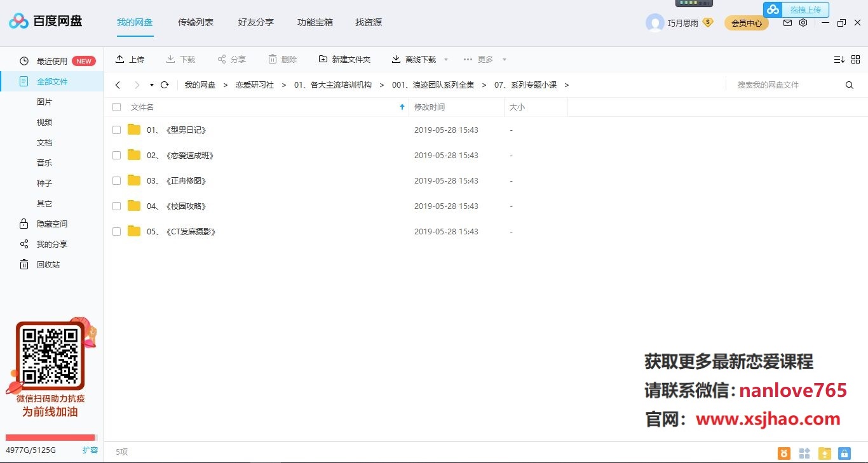868x463 pixels.
Task: Click the QR code promotion image
Action: pos(50,356)
